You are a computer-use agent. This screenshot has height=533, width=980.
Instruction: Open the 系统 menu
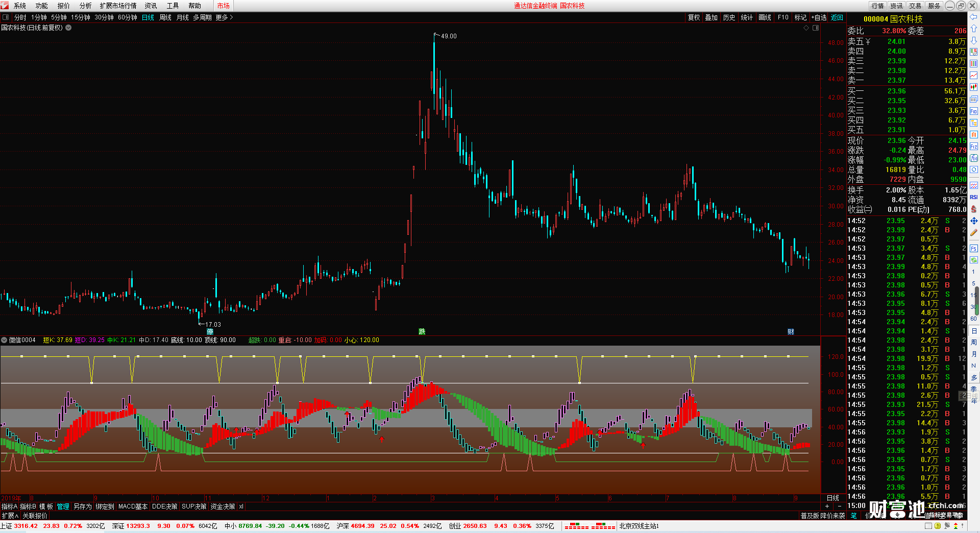point(20,6)
